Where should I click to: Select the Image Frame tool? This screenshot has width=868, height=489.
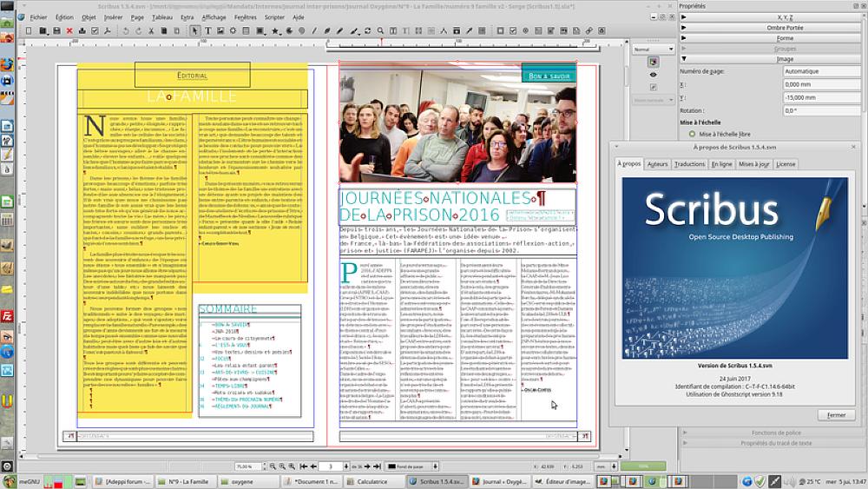tap(220, 31)
